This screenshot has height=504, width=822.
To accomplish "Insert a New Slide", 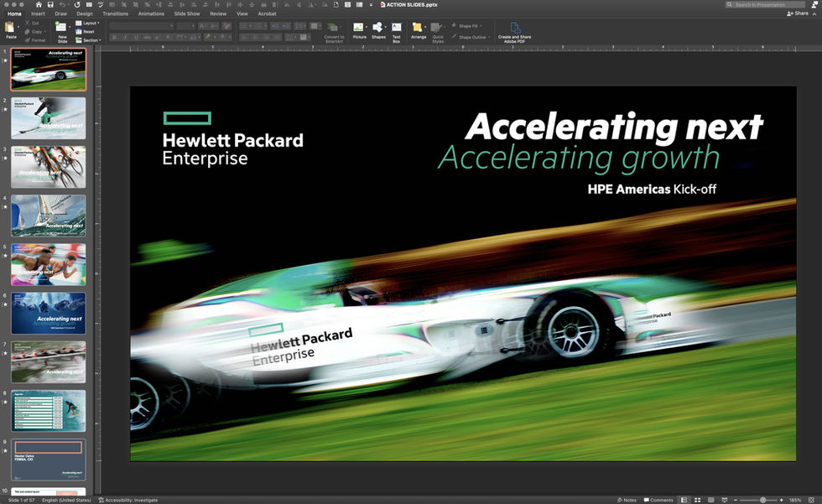I will click(62, 31).
